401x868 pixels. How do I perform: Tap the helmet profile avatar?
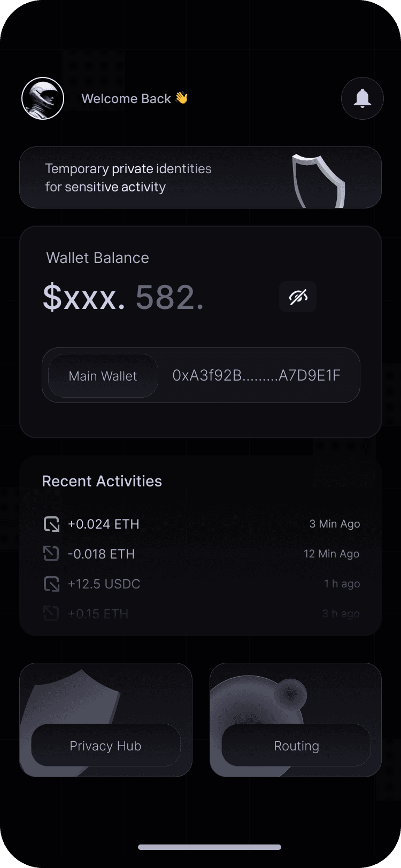click(x=43, y=98)
